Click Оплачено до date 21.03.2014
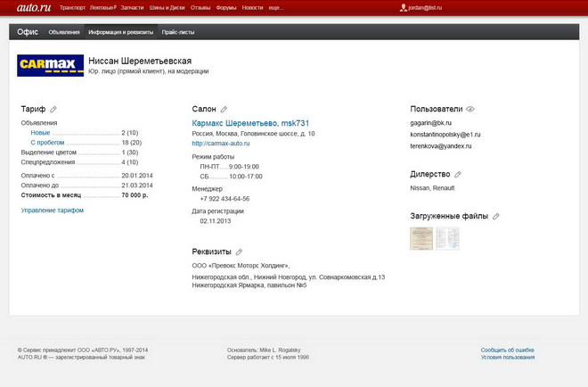Viewport: 588px width, 387px height. pyautogui.click(x=137, y=185)
